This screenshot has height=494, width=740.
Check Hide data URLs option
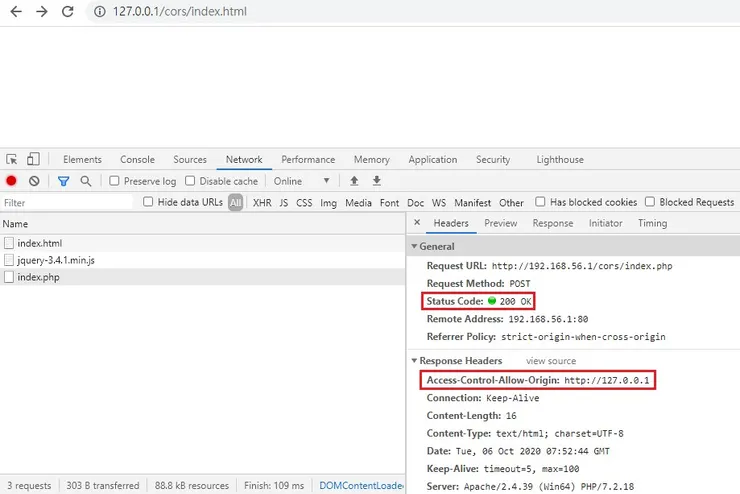(x=148, y=202)
